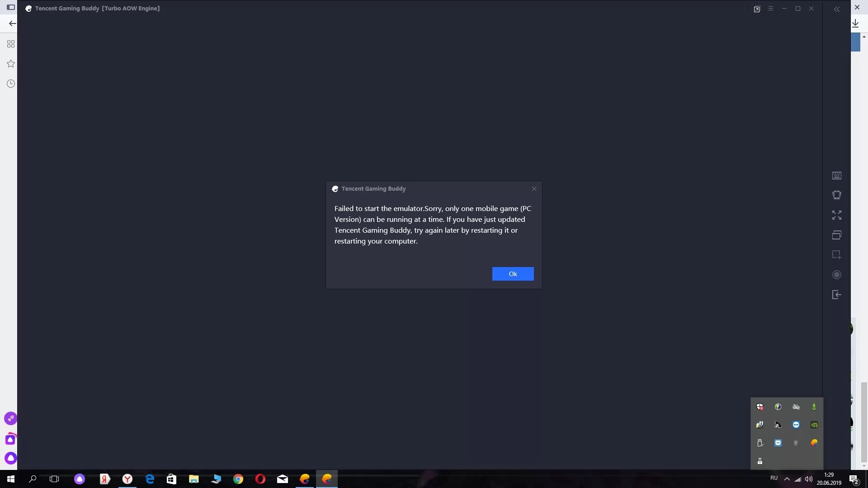Switch RU input language indicator
Viewport: 868px width, 488px height.
coord(774,479)
